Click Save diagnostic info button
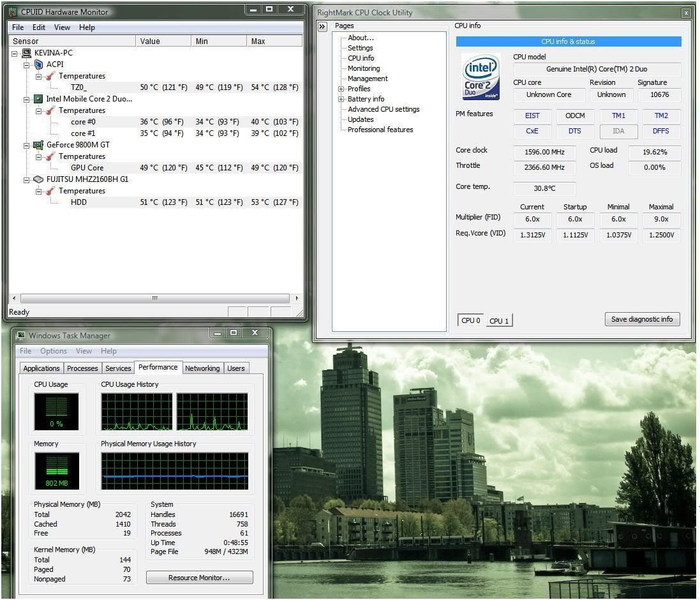Image resolution: width=700 pixels, height=600 pixels. click(x=642, y=319)
